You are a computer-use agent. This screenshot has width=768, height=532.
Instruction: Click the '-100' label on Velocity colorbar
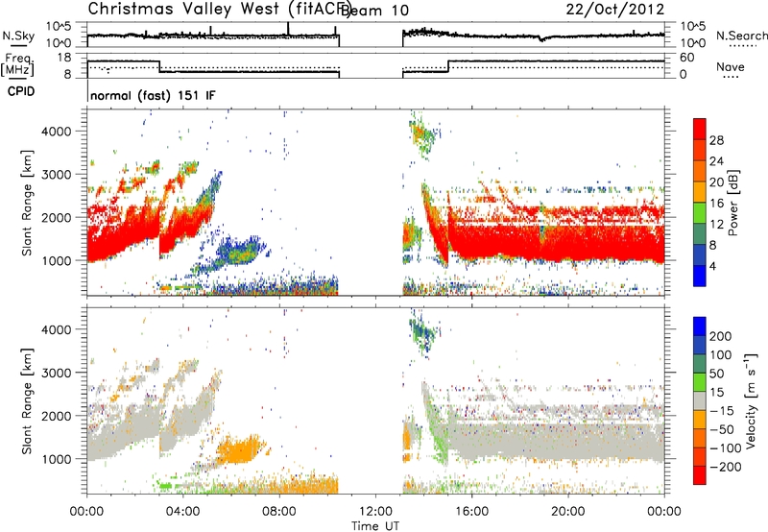[x=725, y=448]
